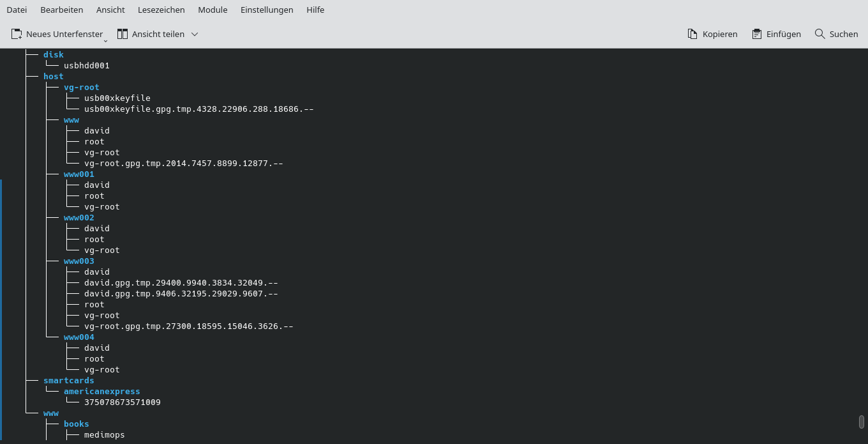Click the www003 directory name in the tree
Screen dimensions: 868x444
pos(79,261)
